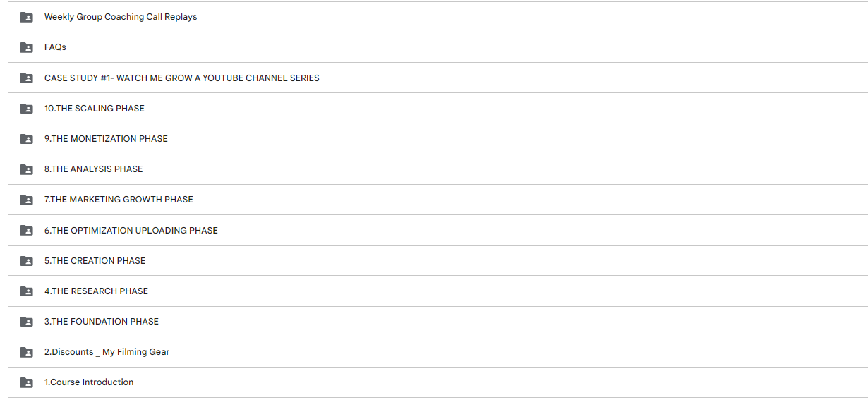Select 4.THE RESEARCH PHASE folder name
The height and width of the screenshot is (400, 868).
tap(96, 291)
